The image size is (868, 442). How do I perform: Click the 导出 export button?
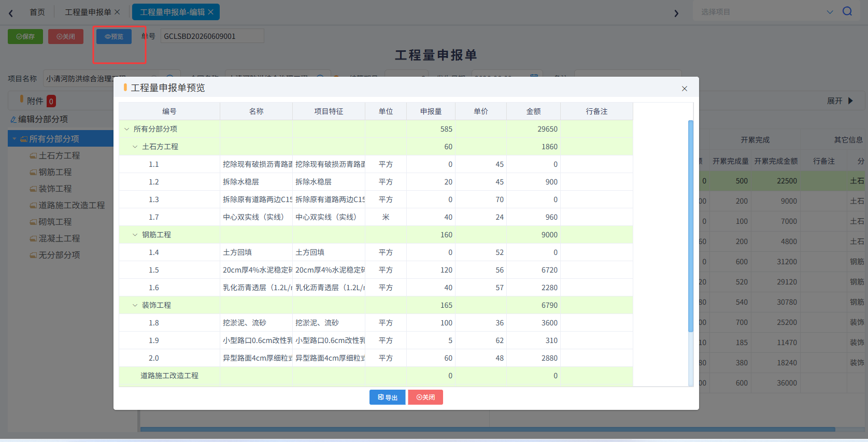pyautogui.click(x=388, y=397)
